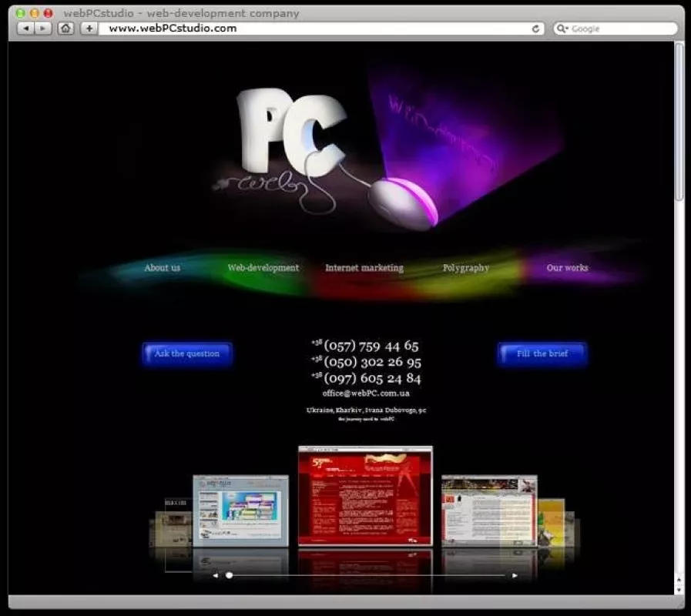Click the carousel left arrow

coord(215,575)
